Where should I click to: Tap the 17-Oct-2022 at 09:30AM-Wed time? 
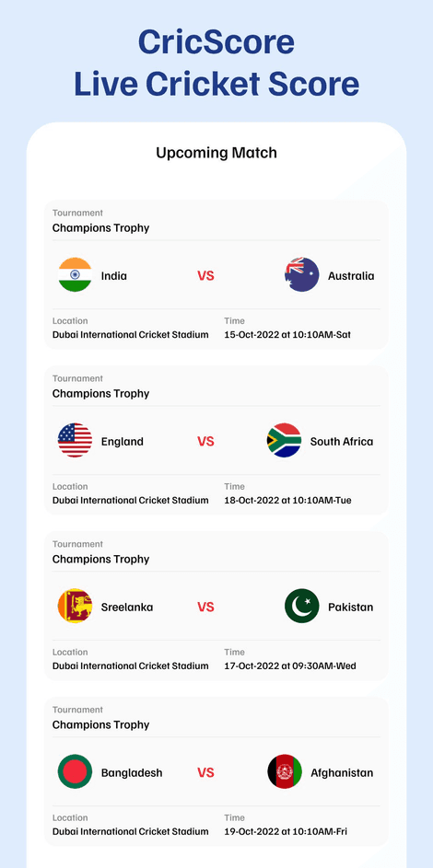click(x=290, y=665)
